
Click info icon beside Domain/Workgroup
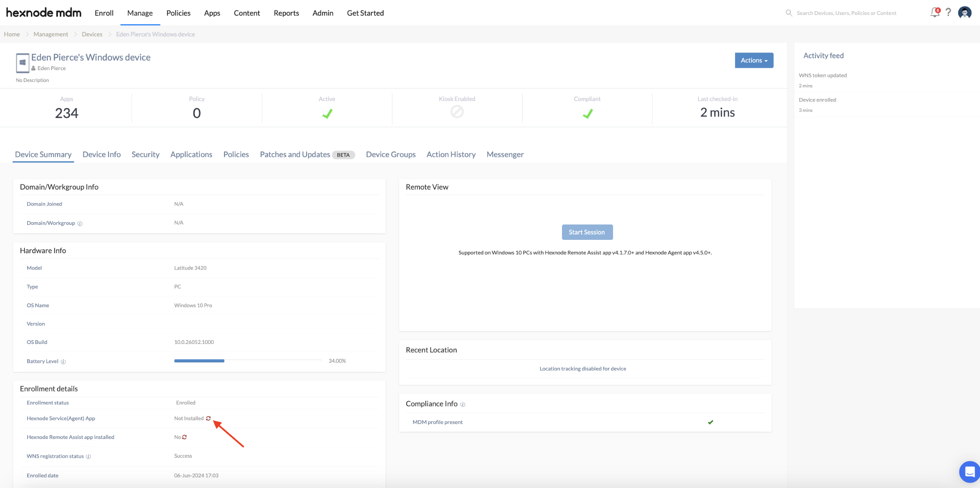(80, 223)
